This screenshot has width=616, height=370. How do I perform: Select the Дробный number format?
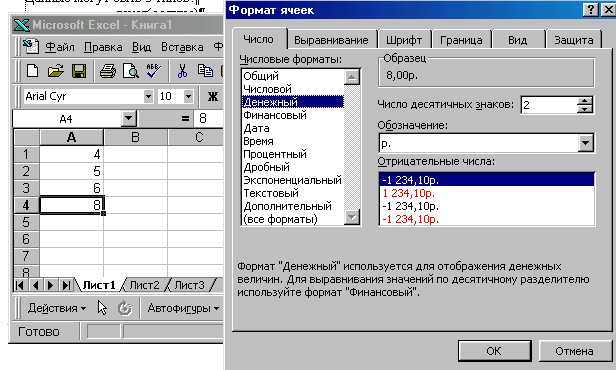click(293, 167)
